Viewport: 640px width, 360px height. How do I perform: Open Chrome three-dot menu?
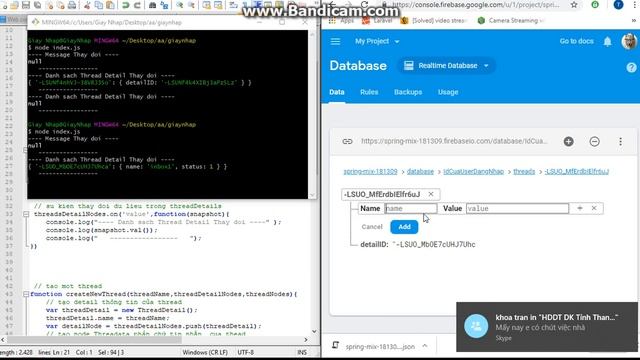pyautogui.click(x=634, y=5)
